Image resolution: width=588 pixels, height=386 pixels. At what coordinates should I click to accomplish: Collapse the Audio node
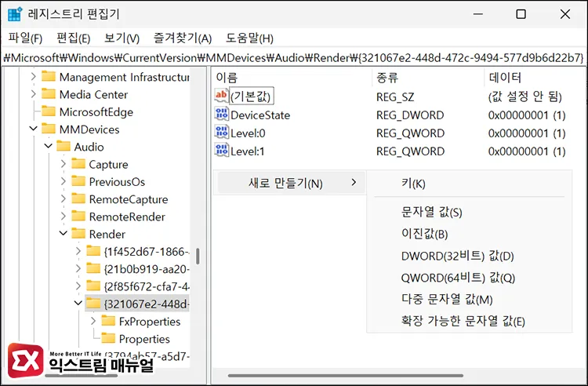[x=49, y=147]
